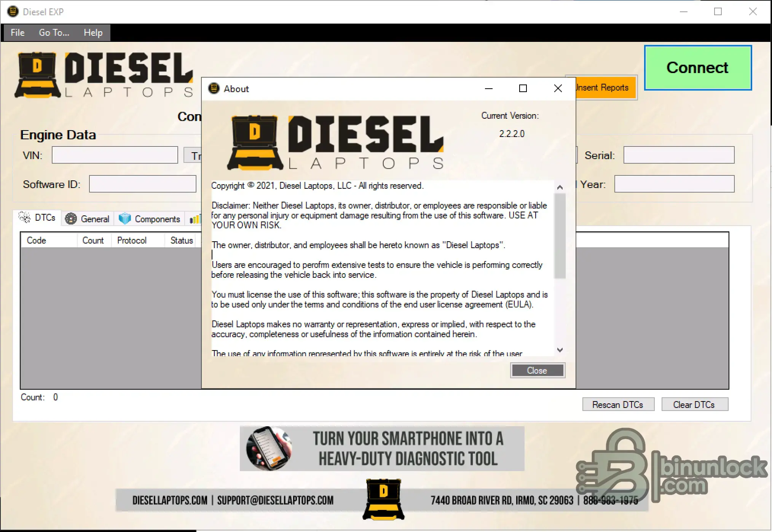Minimize the About dialog window
Viewport: 772px width, 532px height.
(489, 88)
